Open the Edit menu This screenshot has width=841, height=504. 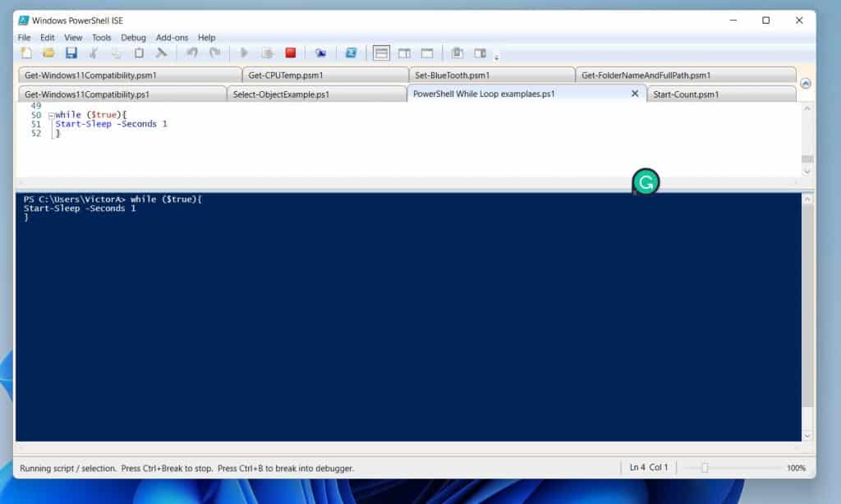[x=47, y=38]
